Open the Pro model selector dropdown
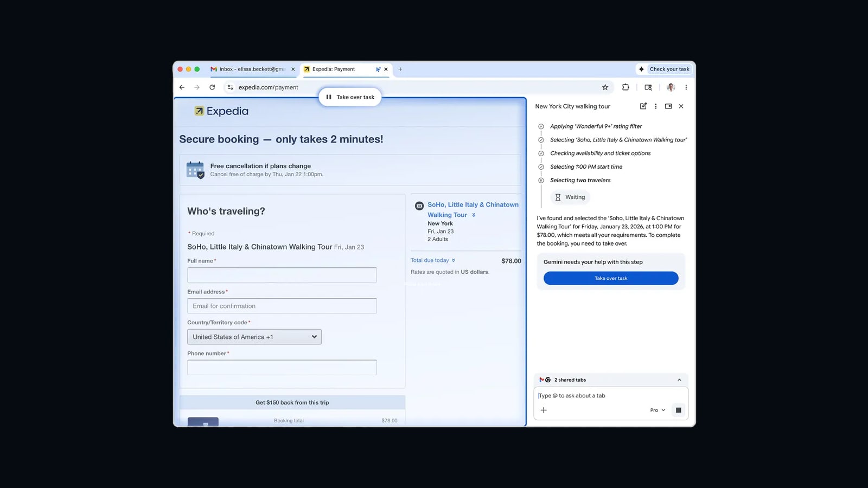Viewport: 868px width, 488px height. point(657,410)
